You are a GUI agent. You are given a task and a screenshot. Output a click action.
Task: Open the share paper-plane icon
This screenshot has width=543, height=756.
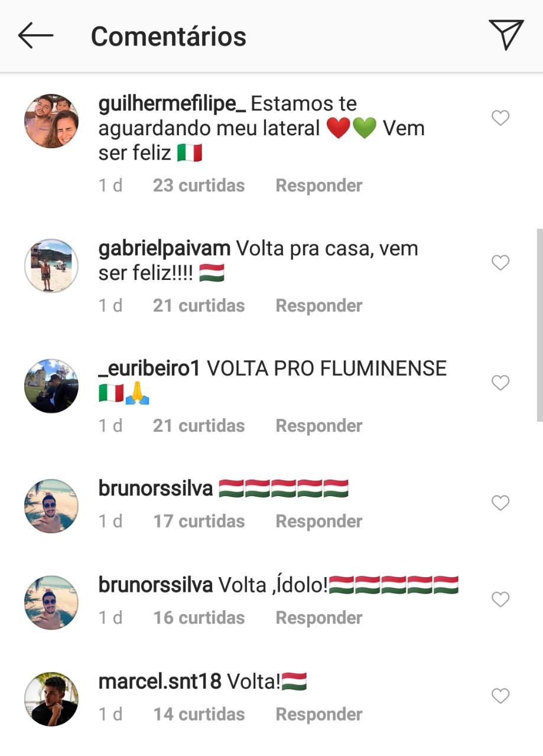506,35
